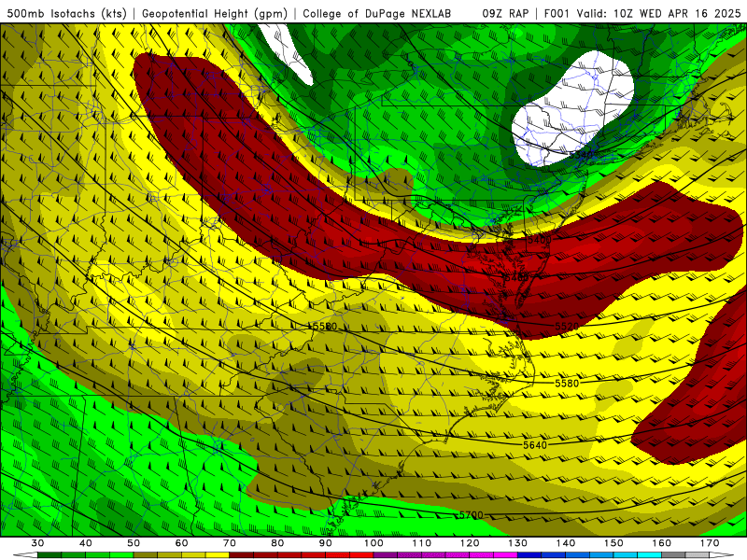Screen dimensions: 747x560
Task: Click the 70 knot value on the color scale
Action: (229, 543)
